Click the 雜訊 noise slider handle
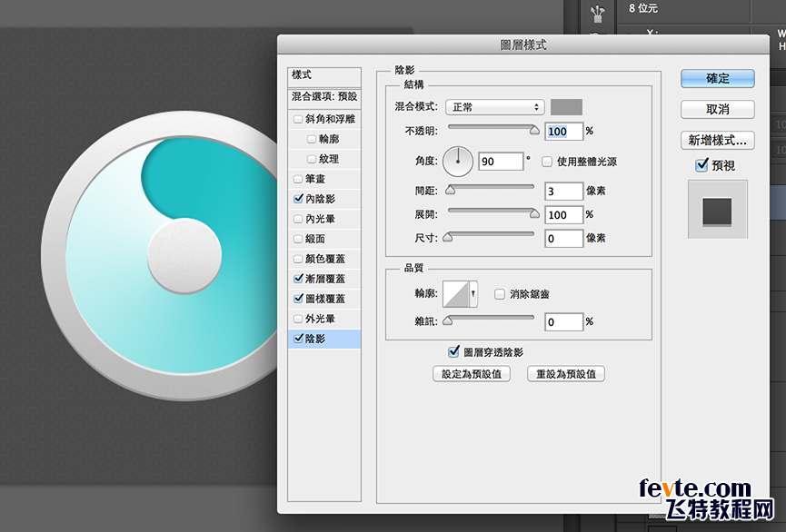The width and height of the screenshot is (786, 532). [x=448, y=320]
